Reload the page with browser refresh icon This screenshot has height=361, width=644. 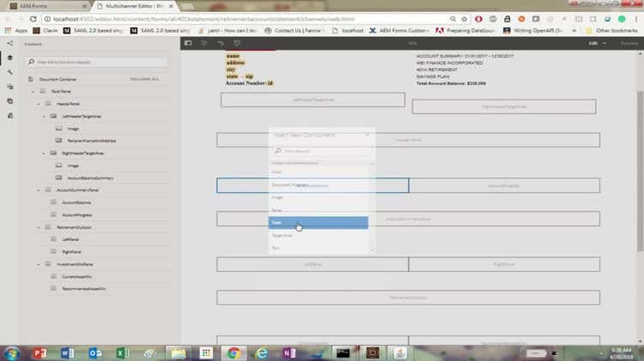[x=33, y=19]
